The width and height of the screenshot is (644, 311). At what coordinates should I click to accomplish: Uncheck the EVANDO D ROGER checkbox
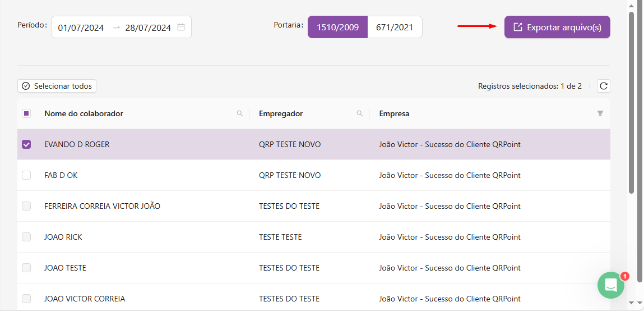26,144
